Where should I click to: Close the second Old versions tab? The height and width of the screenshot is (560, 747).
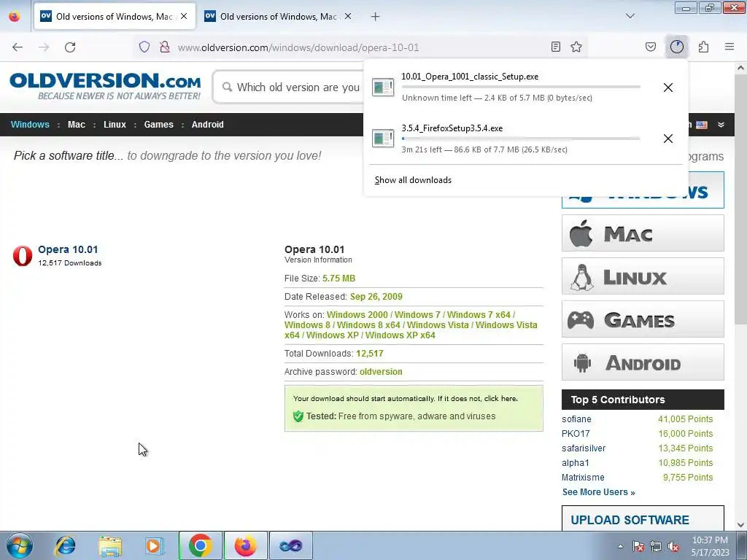[x=348, y=16]
